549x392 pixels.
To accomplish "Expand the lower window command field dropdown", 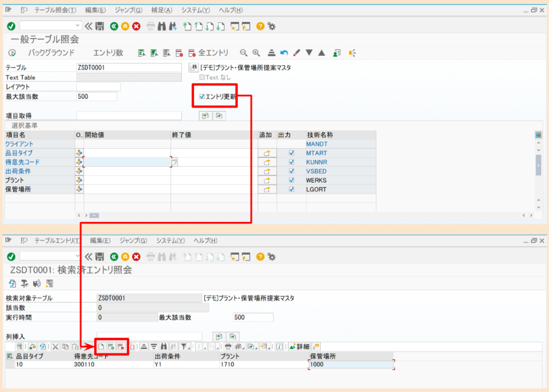I will coord(77,257).
